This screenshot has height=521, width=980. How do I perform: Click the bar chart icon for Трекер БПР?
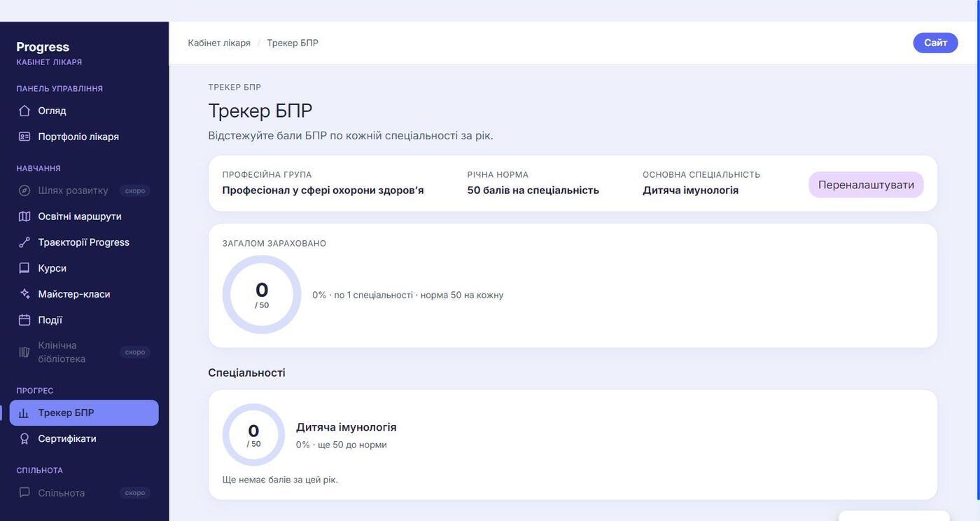click(x=24, y=413)
